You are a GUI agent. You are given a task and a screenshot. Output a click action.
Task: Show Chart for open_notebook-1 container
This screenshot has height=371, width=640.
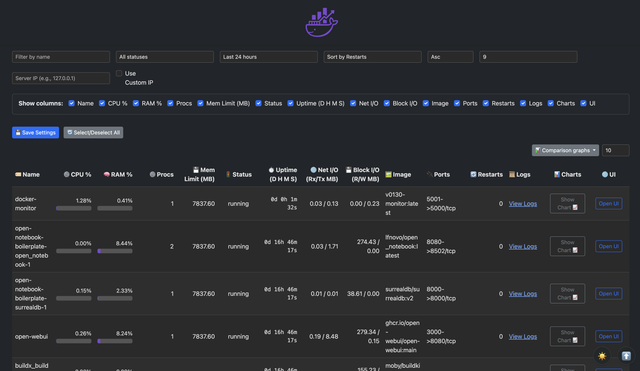(567, 246)
